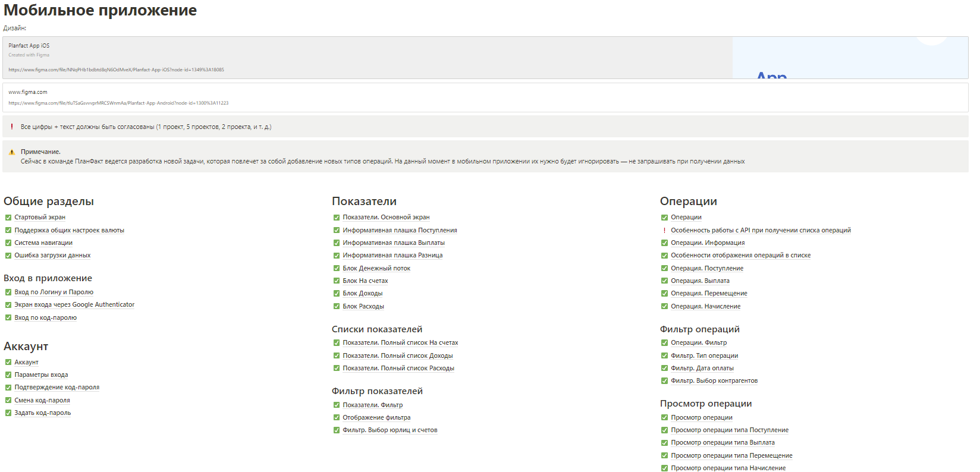Toggle checkbox beside Стартовый экран
The height and width of the screenshot is (472, 980).
pyautogui.click(x=8, y=218)
